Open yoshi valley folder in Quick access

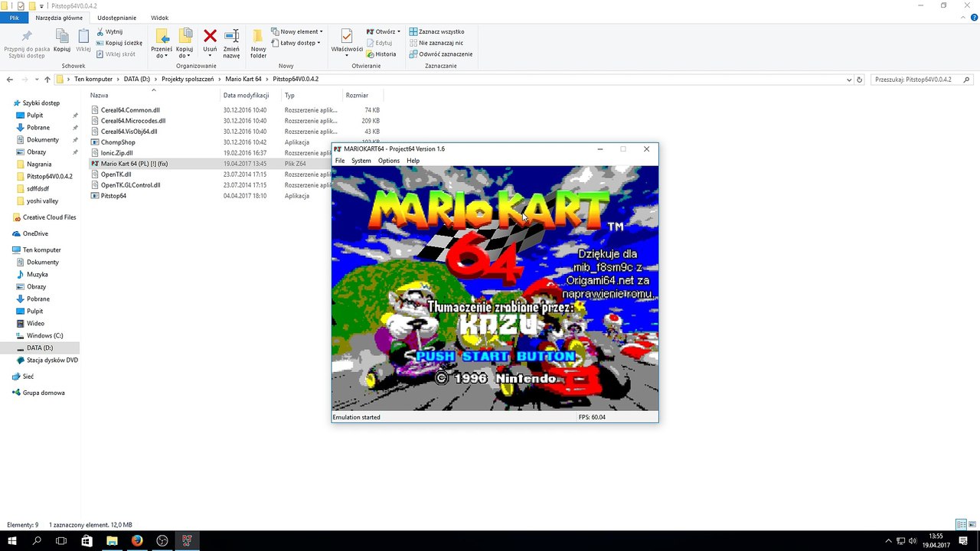coord(42,201)
